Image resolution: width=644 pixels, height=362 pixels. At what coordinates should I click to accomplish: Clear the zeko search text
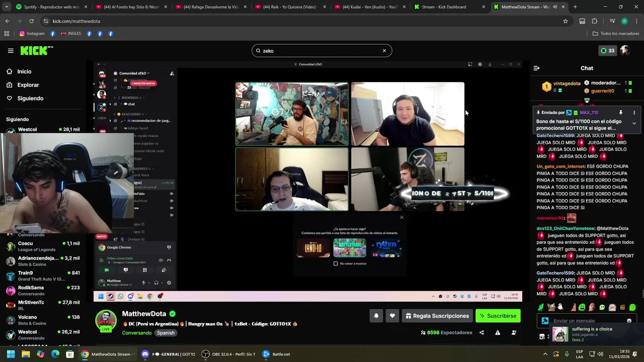pos(384,51)
